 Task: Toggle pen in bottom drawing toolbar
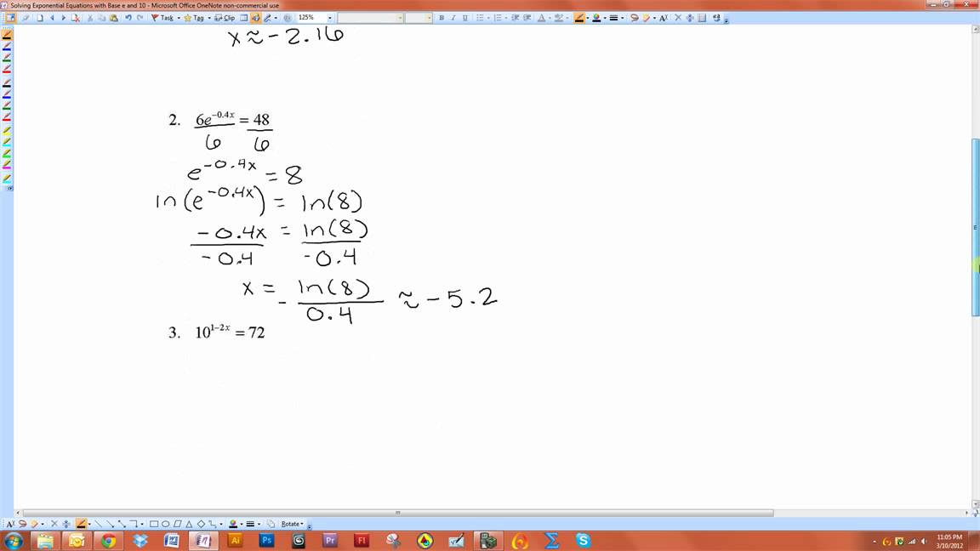tap(81, 524)
